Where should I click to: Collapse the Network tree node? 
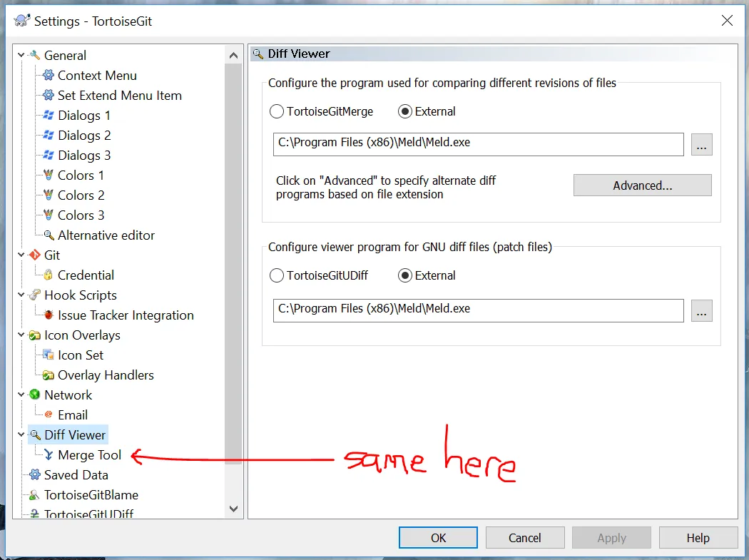[x=21, y=394]
